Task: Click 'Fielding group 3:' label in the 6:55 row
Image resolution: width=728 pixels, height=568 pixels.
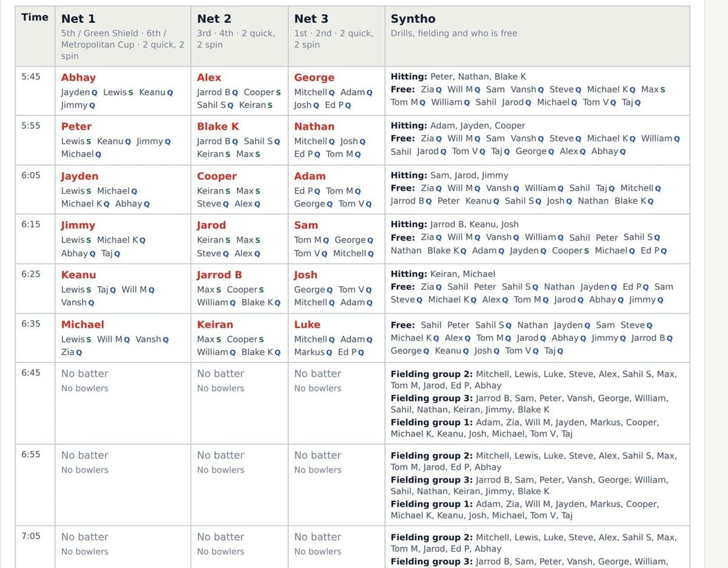Action: [432, 479]
